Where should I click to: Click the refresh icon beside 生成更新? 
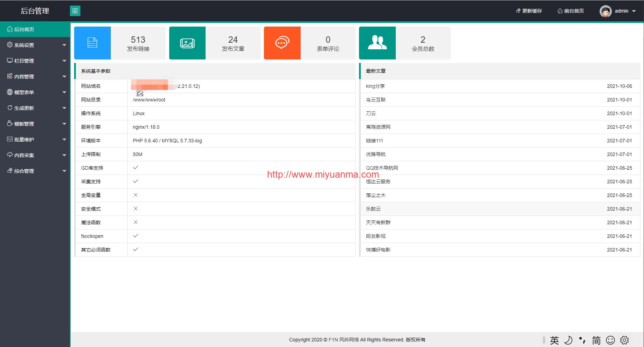tap(10, 108)
